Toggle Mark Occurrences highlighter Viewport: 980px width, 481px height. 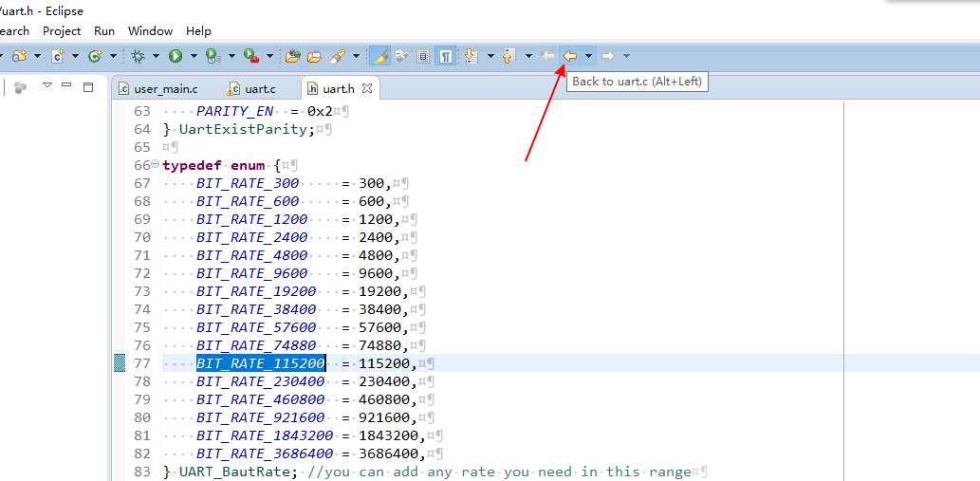(379, 56)
